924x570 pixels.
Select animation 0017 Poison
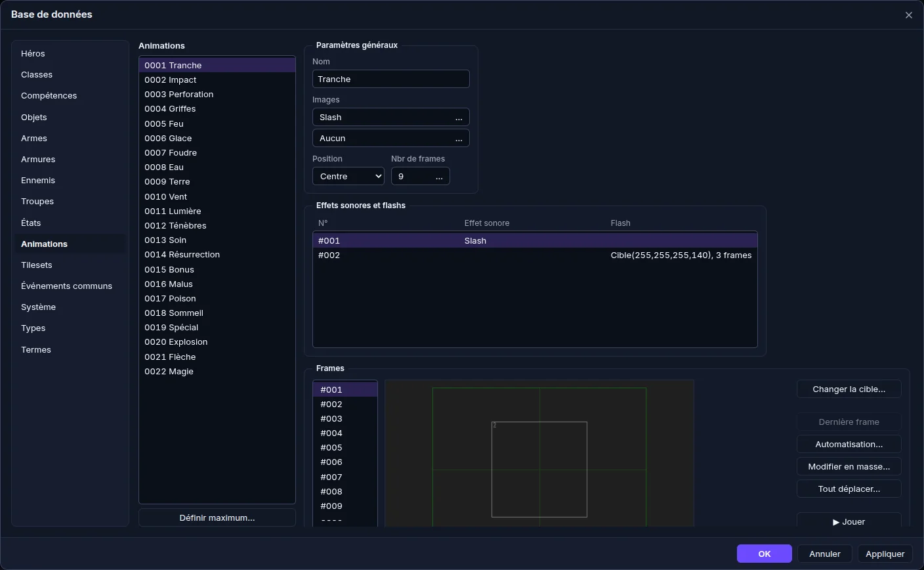217,298
